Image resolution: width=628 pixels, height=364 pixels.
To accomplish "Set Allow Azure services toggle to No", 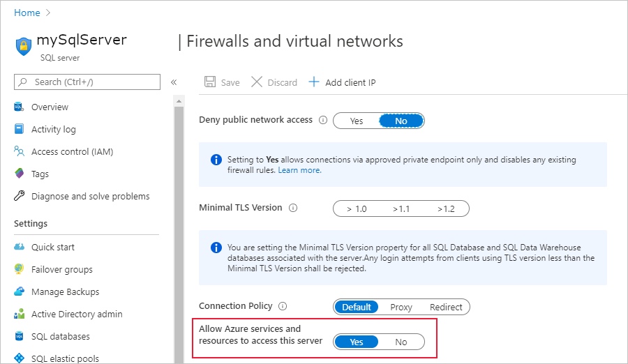I will 401,342.
